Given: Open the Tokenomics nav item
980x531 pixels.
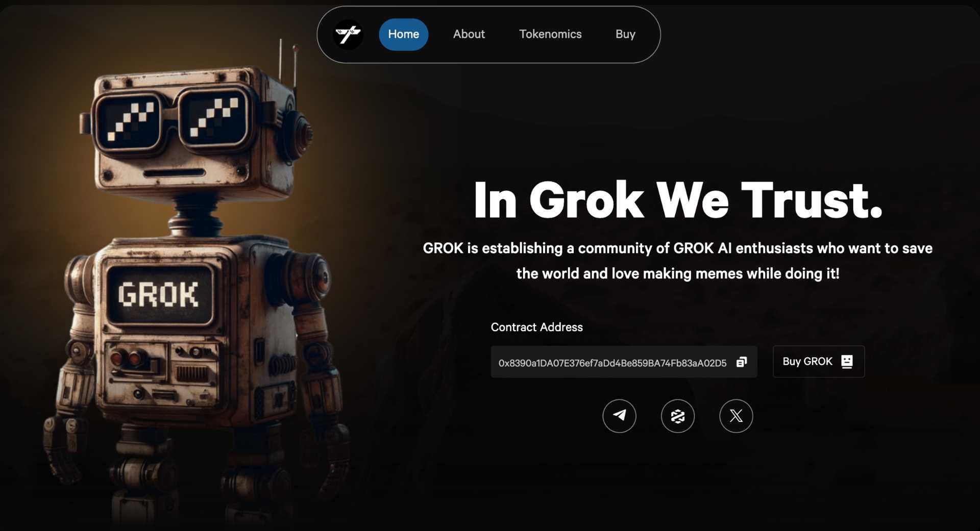Looking at the screenshot, I should [x=550, y=34].
